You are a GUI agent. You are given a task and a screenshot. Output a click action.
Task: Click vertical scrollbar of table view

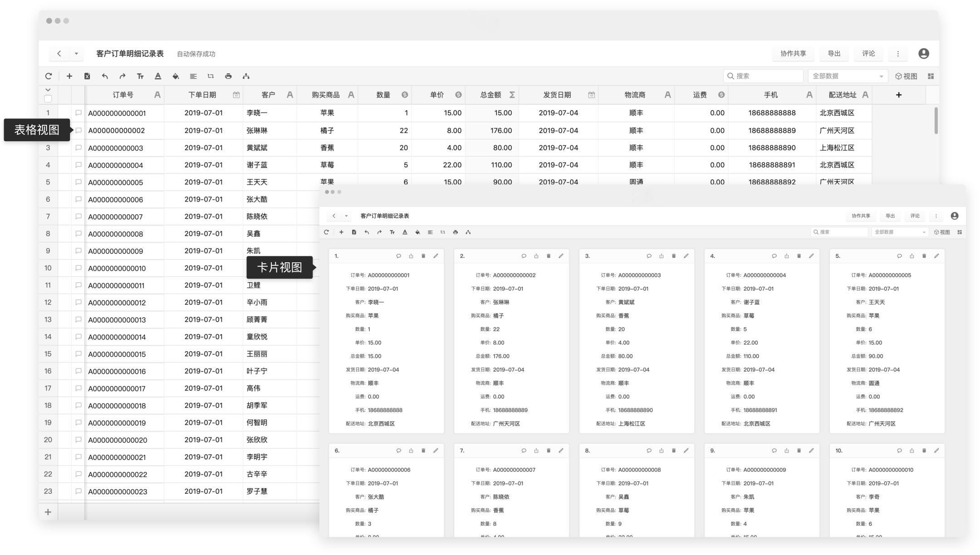[936, 121]
